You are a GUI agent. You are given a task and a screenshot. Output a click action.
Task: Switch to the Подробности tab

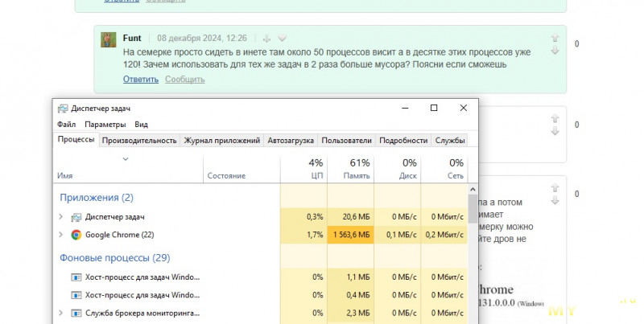(403, 140)
